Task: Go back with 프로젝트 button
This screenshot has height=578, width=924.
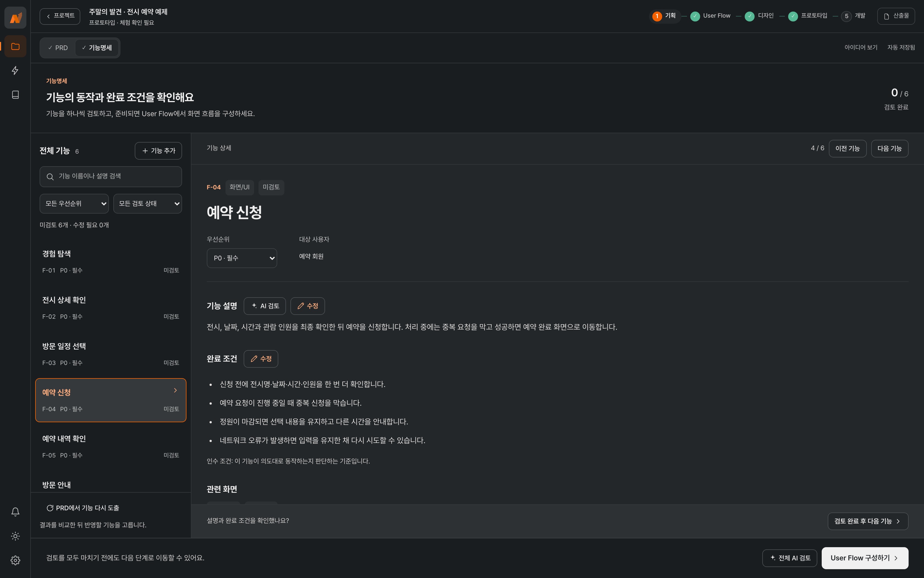Action: pos(60,16)
